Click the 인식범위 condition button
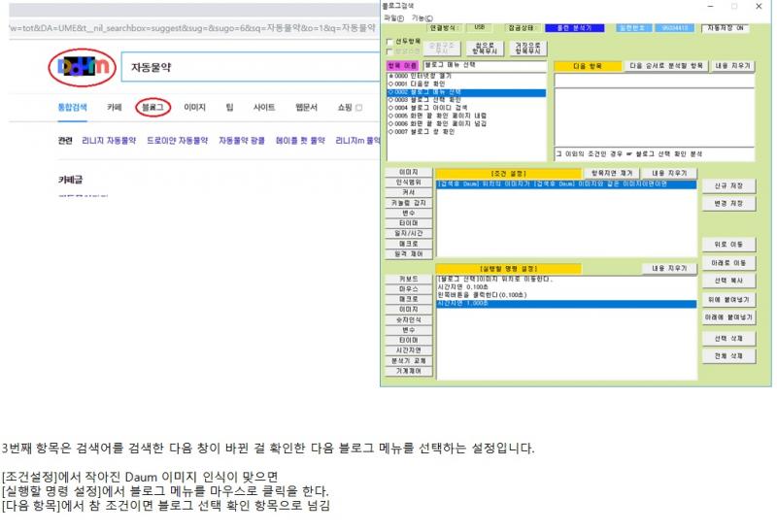This screenshot has height=532, width=777. (408, 182)
